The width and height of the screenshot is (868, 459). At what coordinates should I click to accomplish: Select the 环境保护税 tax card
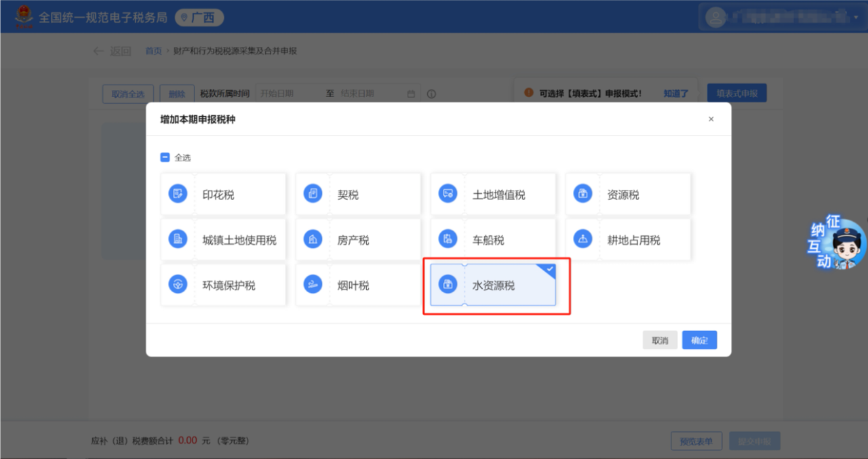tap(223, 285)
